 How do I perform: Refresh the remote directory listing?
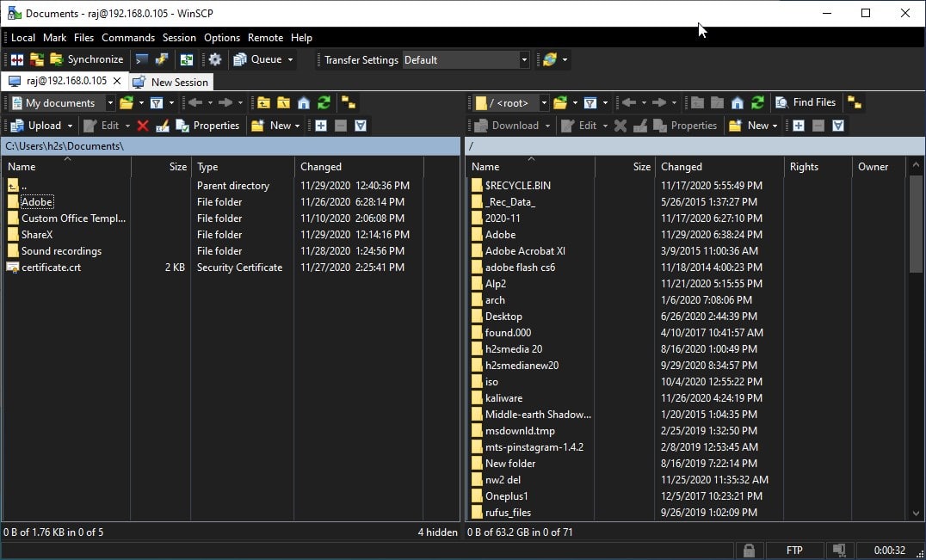click(756, 102)
